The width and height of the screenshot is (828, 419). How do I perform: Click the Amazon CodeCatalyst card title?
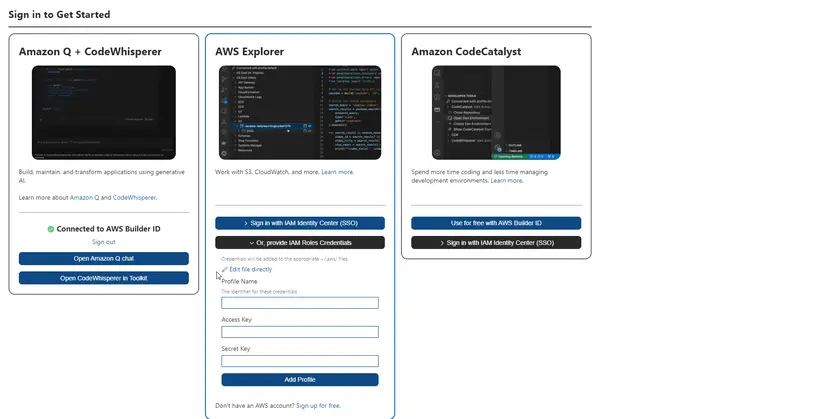466,52
